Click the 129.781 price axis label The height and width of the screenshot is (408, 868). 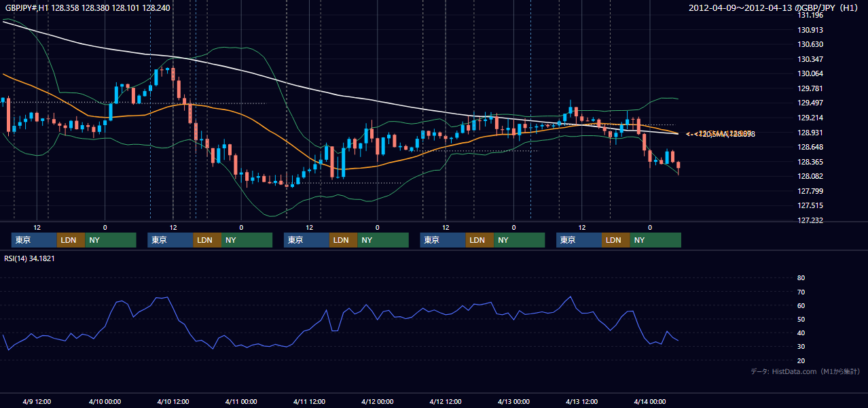pyautogui.click(x=810, y=88)
